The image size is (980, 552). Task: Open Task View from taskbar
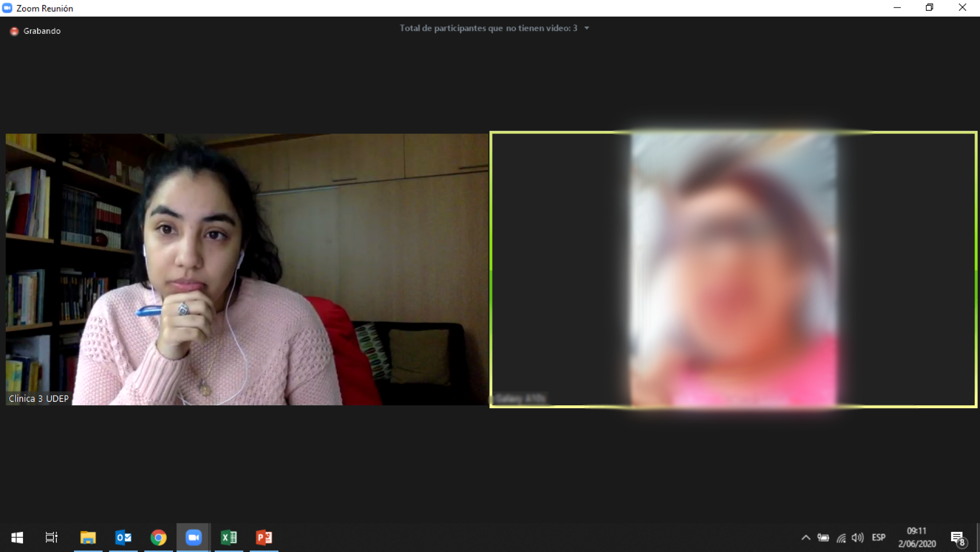[51, 537]
